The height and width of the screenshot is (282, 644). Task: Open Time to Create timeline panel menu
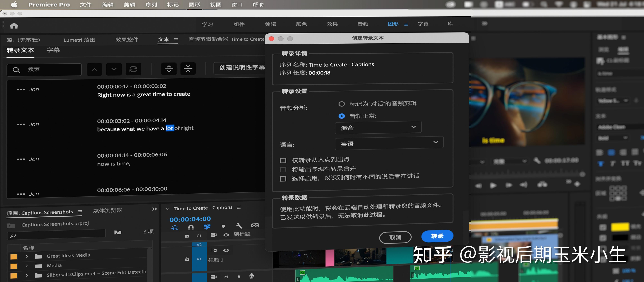[239, 207]
